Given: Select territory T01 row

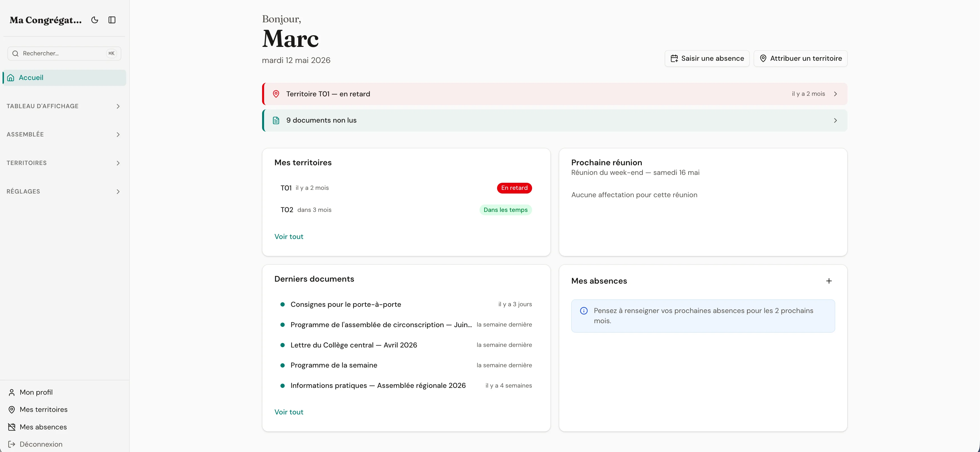Looking at the screenshot, I should pos(406,188).
